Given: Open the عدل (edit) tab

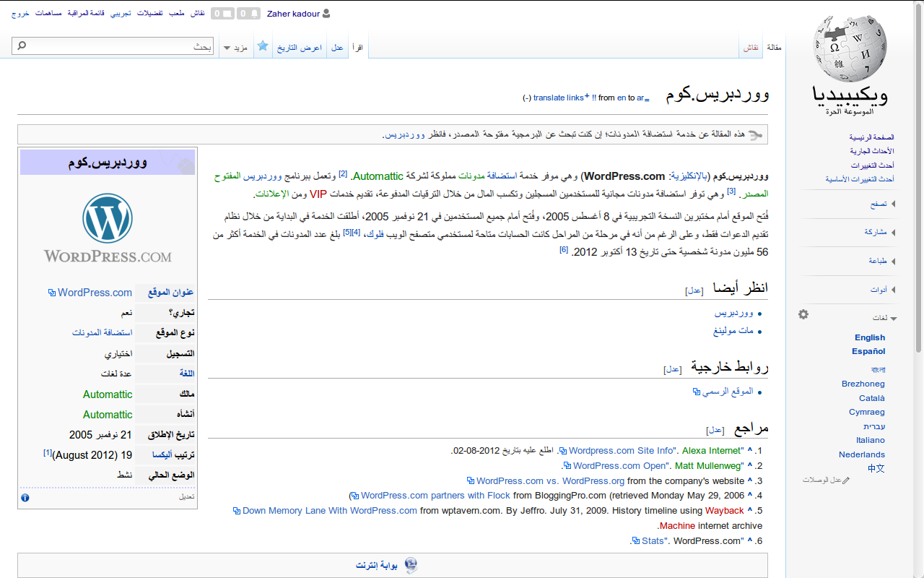Looking at the screenshot, I should point(337,48).
